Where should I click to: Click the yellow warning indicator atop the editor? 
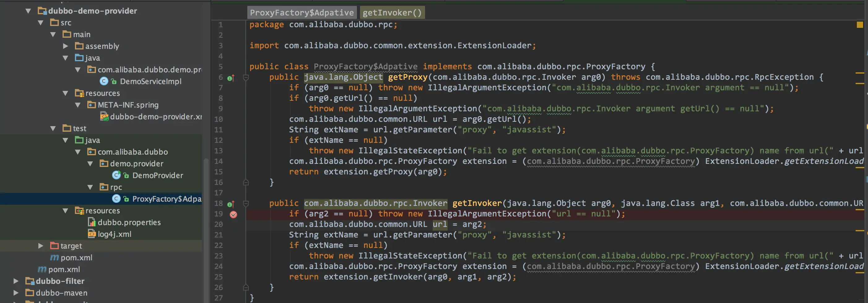point(860,24)
